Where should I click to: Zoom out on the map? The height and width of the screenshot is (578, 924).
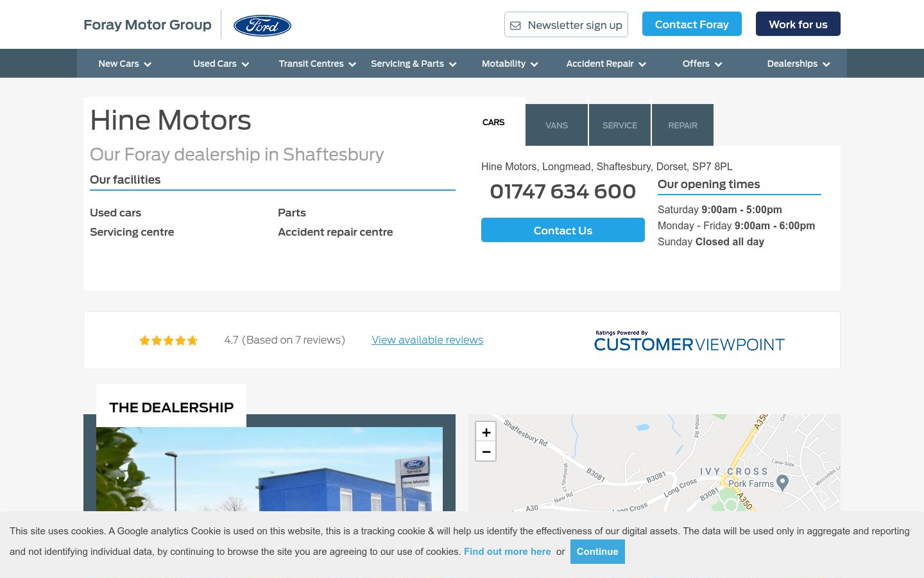486,451
